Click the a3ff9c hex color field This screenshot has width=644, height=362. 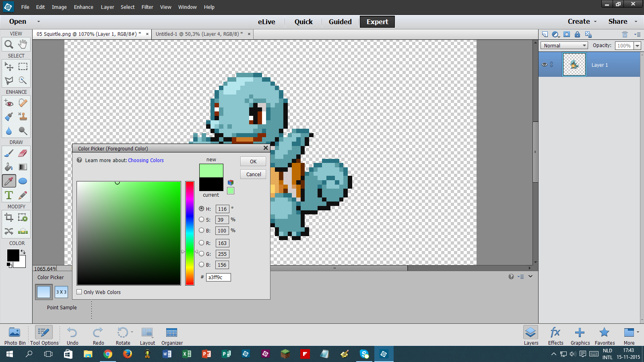click(218, 277)
